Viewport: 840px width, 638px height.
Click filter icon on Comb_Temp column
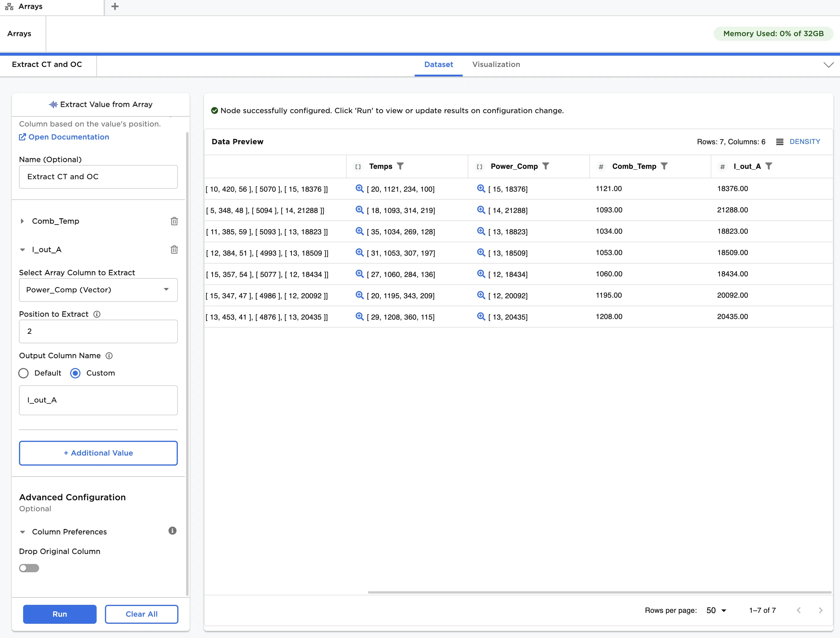pyautogui.click(x=664, y=166)
